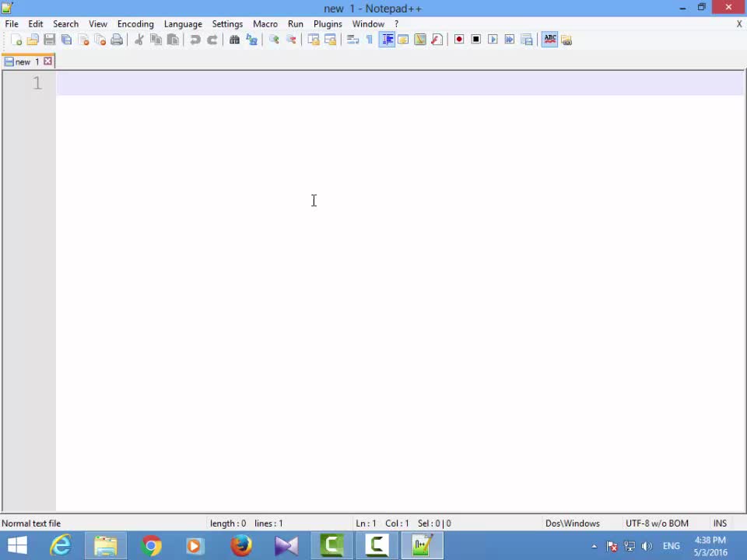Click inside the editor on line 1
The image size is (747, 560).
[400, 83]
